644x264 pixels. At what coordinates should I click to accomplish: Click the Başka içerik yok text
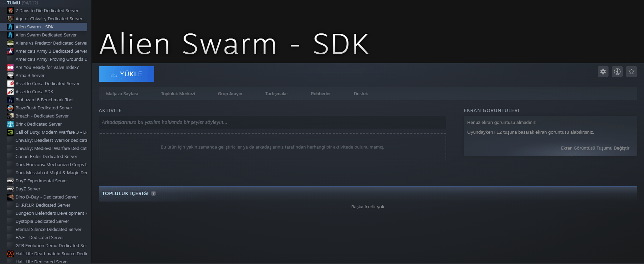coord(368,207)
